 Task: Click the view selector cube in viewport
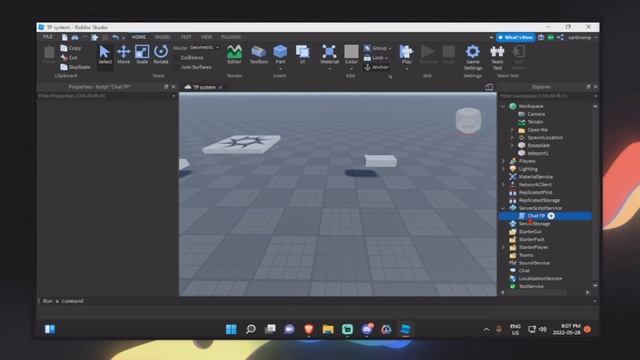468,120
